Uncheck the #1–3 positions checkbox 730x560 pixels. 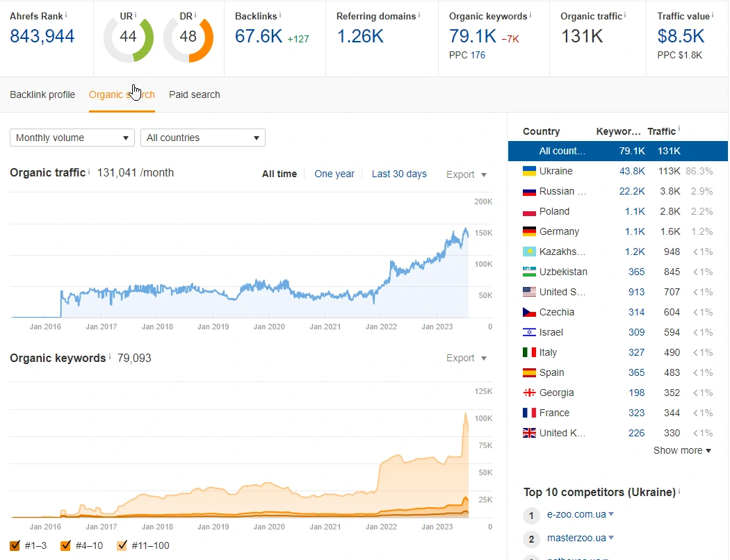(15, 545)
